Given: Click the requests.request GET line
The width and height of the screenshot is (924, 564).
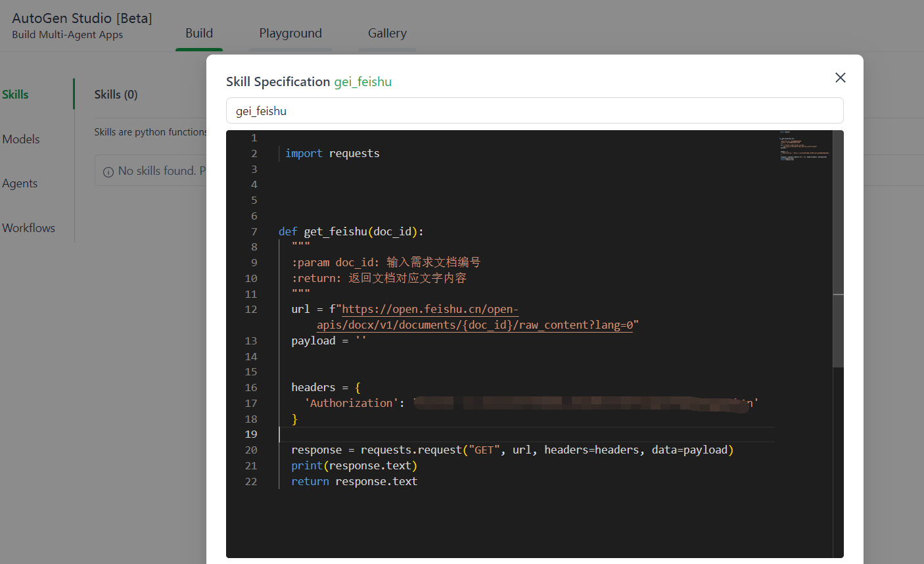Looking at the screenshot, I should click(x=512, y=450).
